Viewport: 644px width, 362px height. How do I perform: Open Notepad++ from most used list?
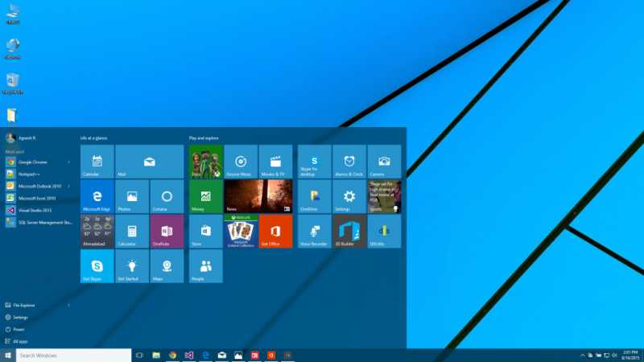[x=39, y=174]
